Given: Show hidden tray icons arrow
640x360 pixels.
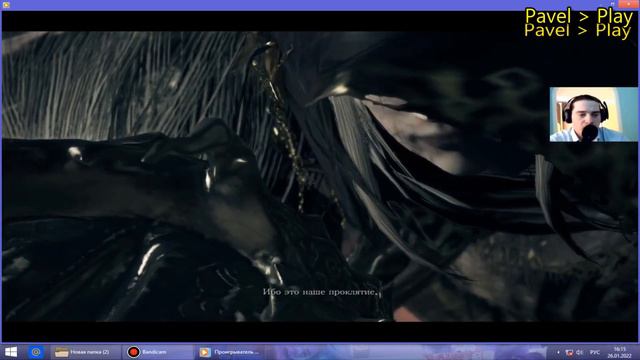Looking at the screenshot, I should pyautogui.click(x=558, y=352).
